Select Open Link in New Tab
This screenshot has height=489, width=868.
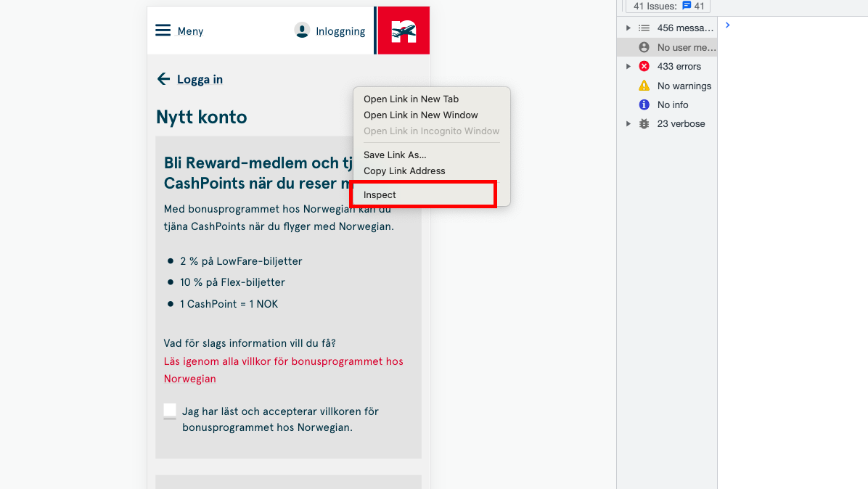click(x=411, y=99)
